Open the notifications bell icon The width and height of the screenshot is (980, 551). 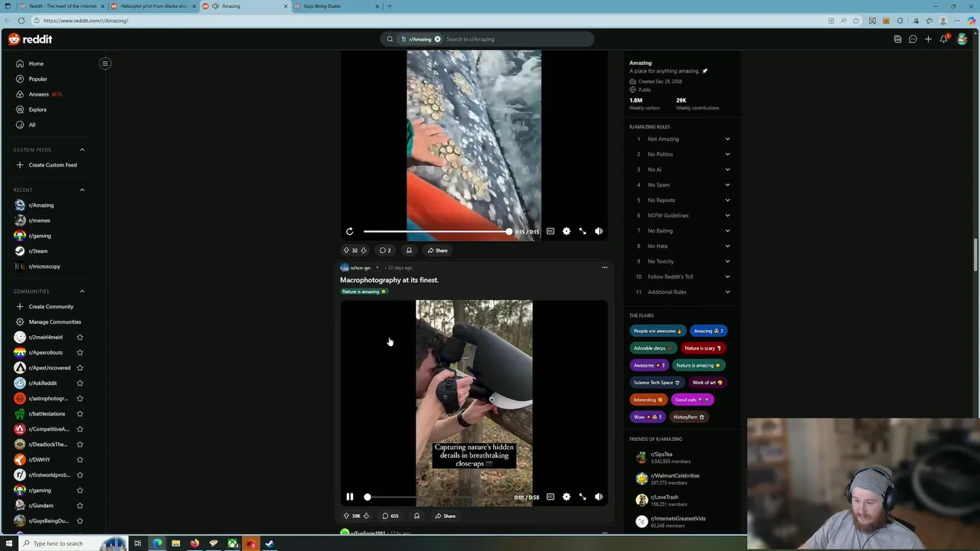944,39
